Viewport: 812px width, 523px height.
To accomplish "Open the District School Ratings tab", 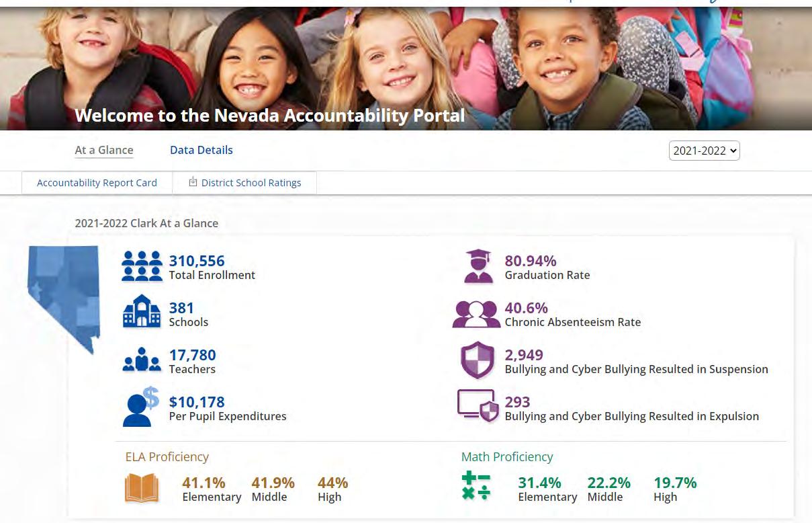I will tap(244, 183).
